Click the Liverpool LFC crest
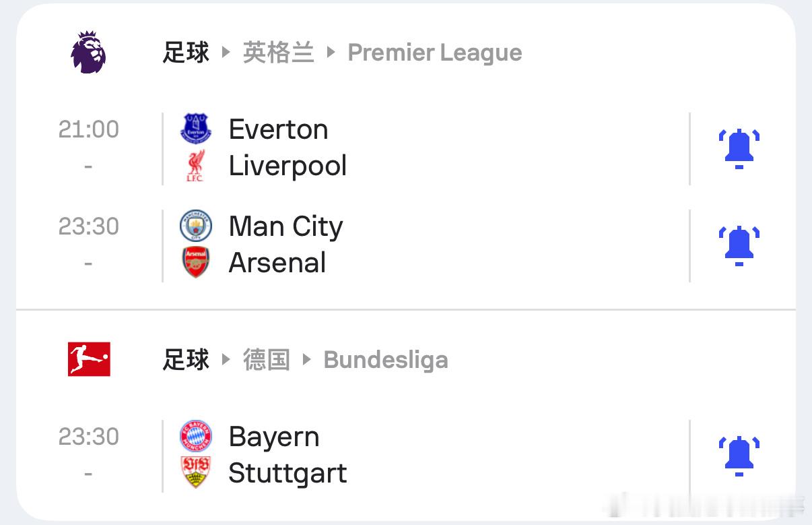Screen dimensions: 812x525 [x=196, y=166]
